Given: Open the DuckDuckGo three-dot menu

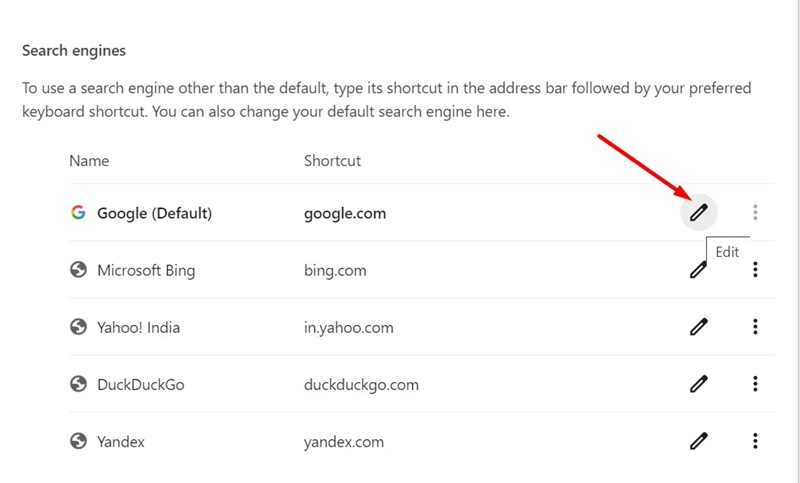Looking at the screenshot, I should pyautogui.click(x=755, y=384).
